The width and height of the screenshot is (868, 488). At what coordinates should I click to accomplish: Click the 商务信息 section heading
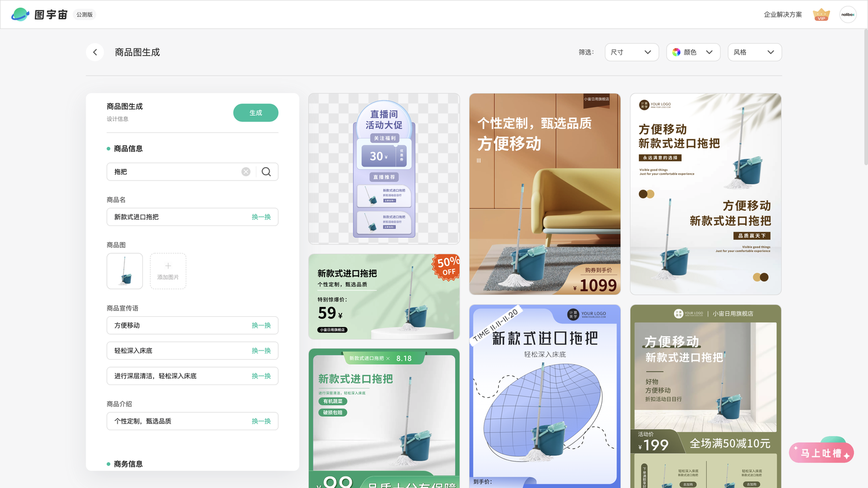click(128, 464)
